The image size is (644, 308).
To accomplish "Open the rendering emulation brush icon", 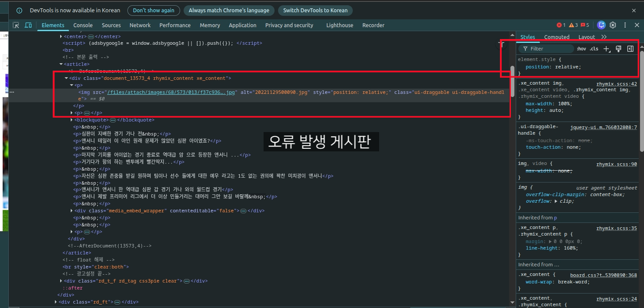I will tap(619, 49).
